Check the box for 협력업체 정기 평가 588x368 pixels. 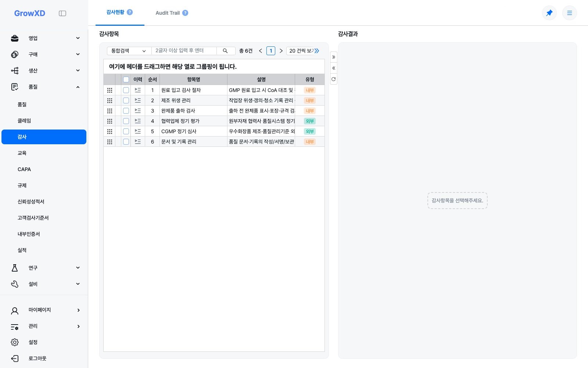tap(126, 121)
